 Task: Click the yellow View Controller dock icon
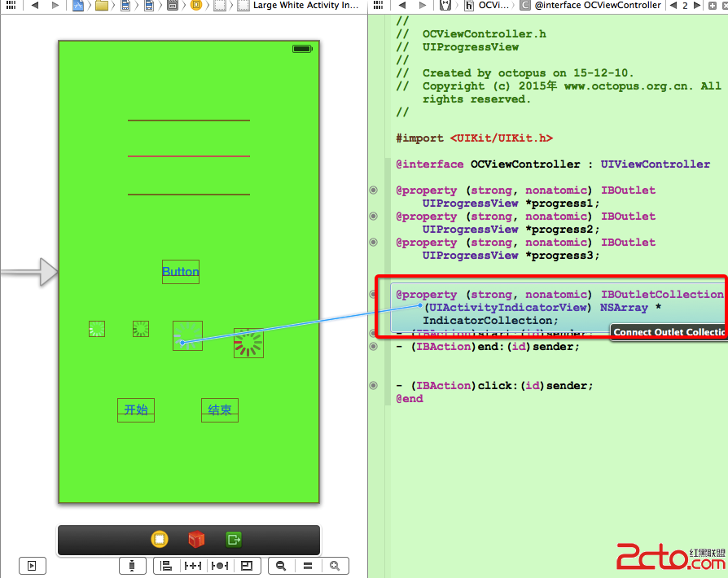pos(160,540)
